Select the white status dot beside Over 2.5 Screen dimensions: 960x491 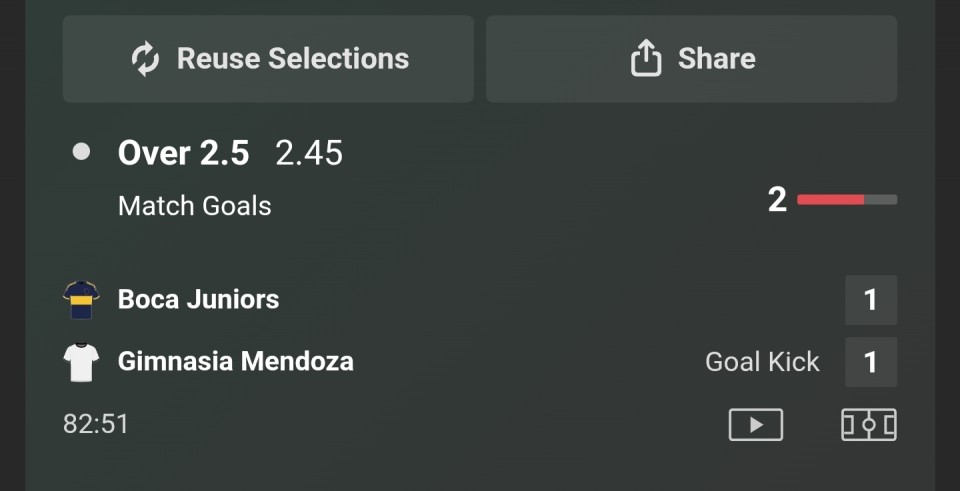click(81, 152)
